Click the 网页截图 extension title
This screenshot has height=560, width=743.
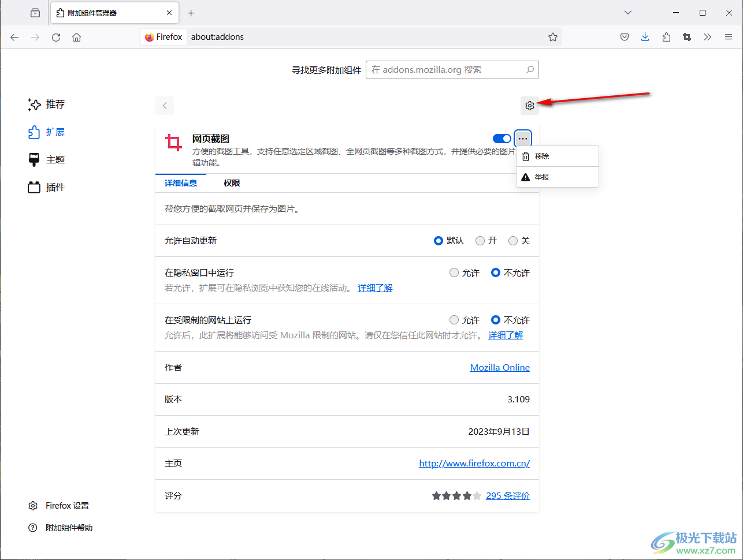211,139
